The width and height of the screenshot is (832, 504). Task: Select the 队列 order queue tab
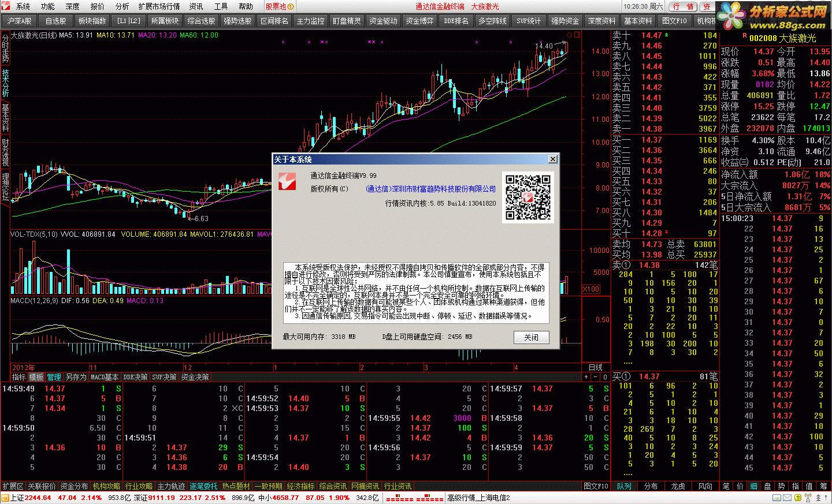coord(625,486)
